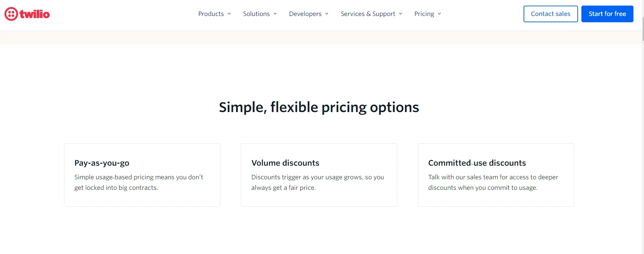Select the Volume discounts card

coord(319,175)
